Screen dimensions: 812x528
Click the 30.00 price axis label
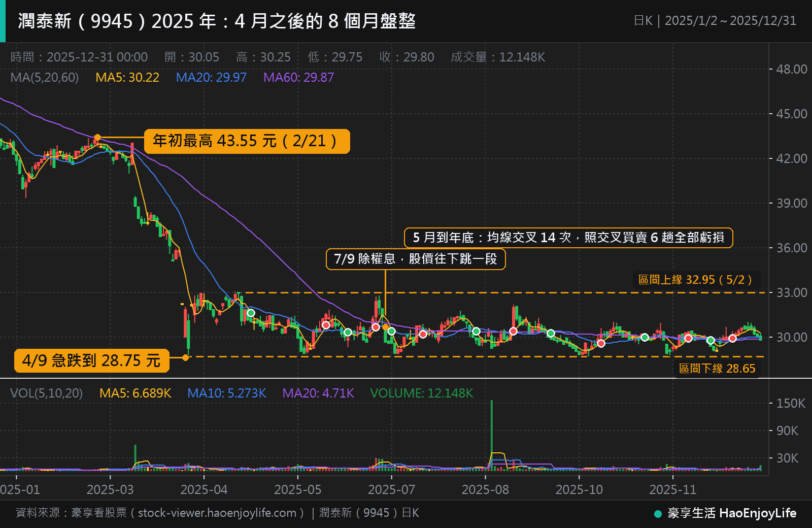point(791,337)
